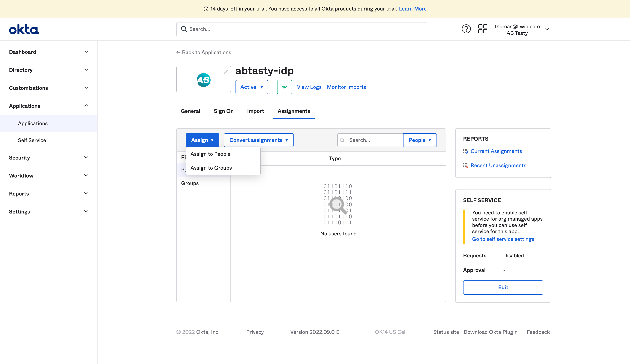Focus the top global Search field
The image size is (630, 364).
pyautogui.click(x=301, y=29)
